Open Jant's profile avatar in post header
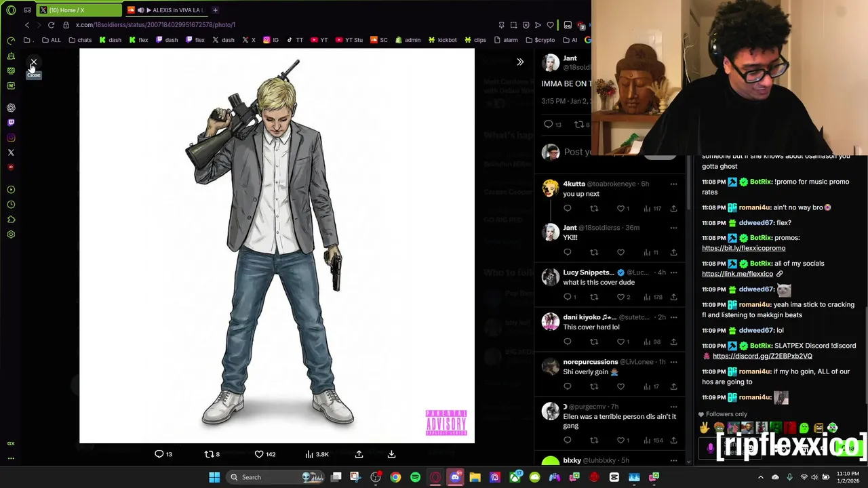This screenshot has width=868, height=488. pos(551,63)
